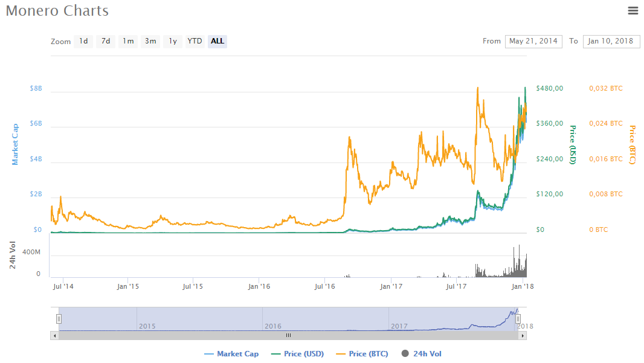Toggle the 24h Vol series in legend

click(x=422, y=353)
